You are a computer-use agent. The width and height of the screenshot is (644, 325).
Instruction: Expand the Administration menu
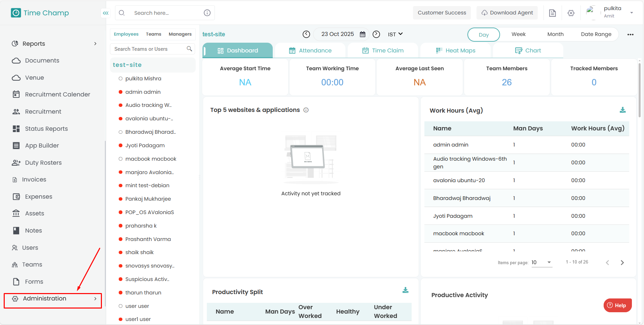(x=53, y=298)
